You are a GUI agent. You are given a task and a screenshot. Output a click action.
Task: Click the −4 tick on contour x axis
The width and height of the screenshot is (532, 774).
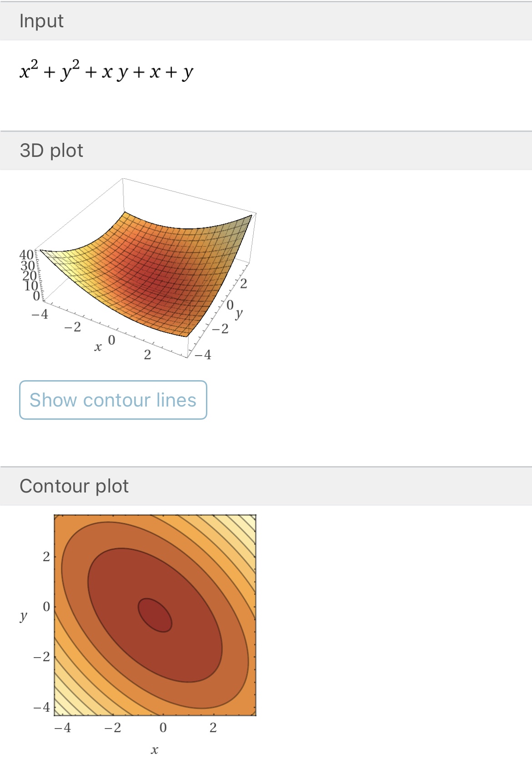[x=62, y=728]
